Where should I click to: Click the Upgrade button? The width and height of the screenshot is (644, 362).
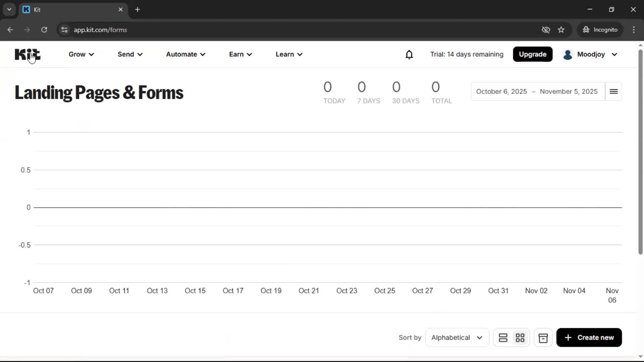[x=533, y=54]
